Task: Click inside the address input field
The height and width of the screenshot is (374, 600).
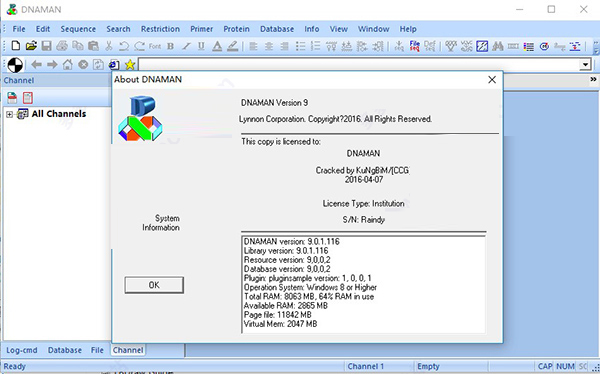Action: 359,64
